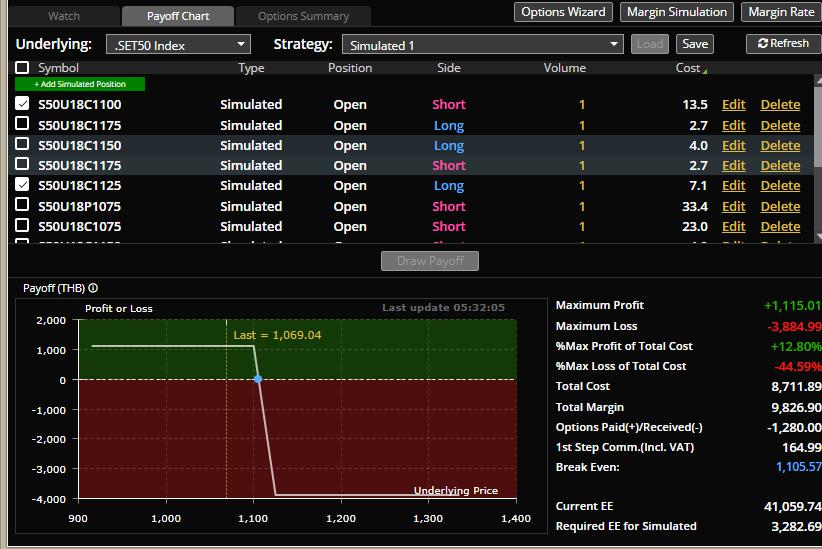822x549 pixels.
Task: Click the Volume column header
Action: (x=564, y=68)
